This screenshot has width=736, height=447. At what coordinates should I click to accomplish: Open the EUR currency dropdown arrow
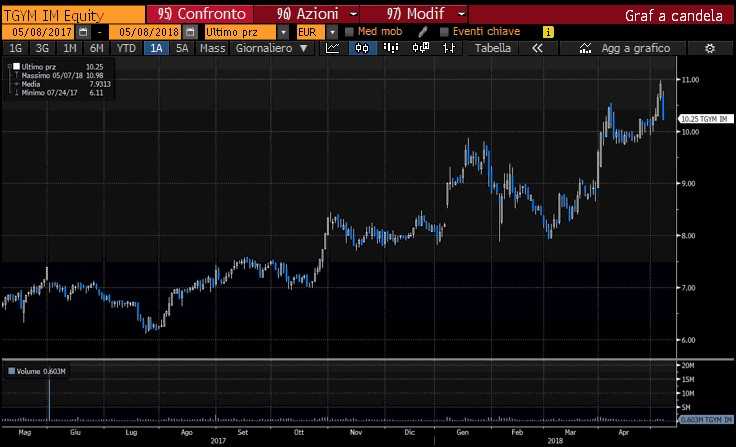pos(332,32)
